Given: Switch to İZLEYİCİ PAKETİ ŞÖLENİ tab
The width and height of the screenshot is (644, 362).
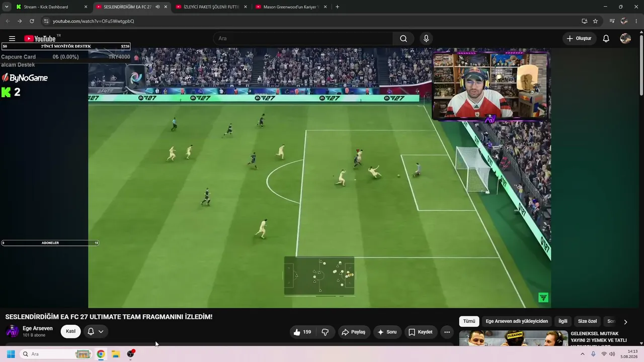Looking at the screenshot, I should click(x=211, y=7).
